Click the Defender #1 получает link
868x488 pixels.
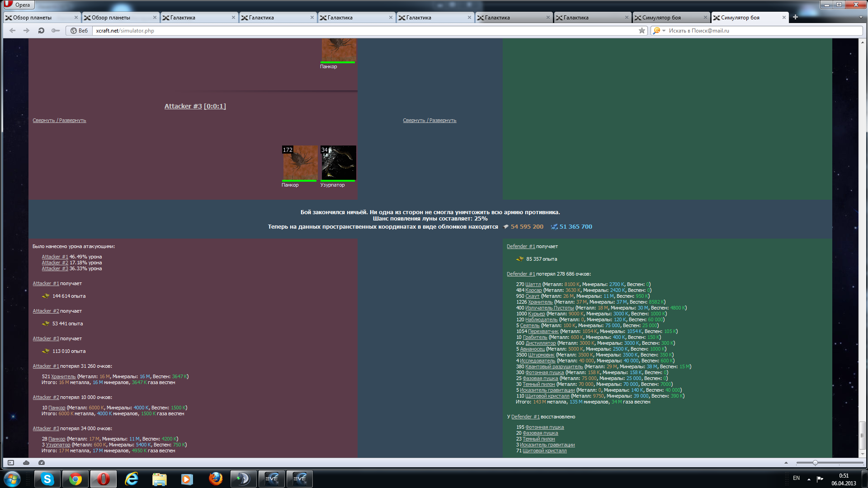pyautogui.click(x=521, y=246)
